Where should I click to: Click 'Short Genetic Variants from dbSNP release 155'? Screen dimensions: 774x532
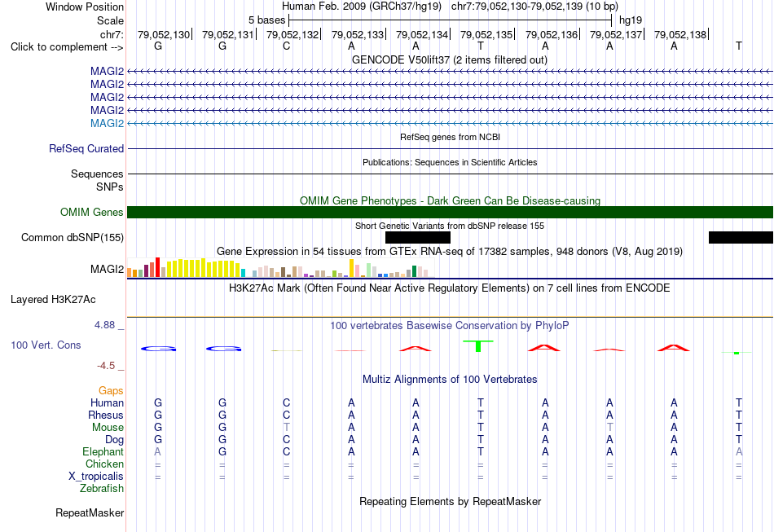coord(450,226)
